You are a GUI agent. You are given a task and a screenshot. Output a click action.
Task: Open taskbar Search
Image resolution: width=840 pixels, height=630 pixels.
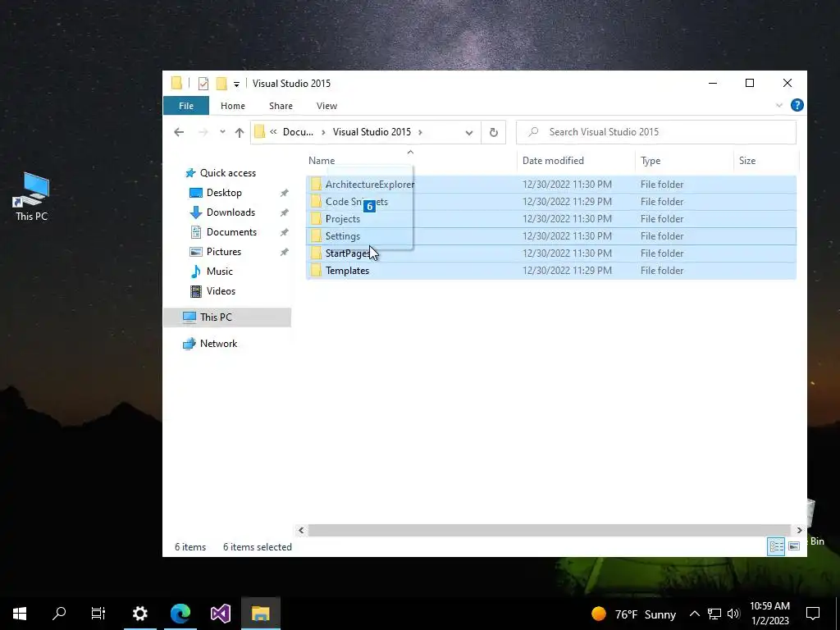(59, 614)
